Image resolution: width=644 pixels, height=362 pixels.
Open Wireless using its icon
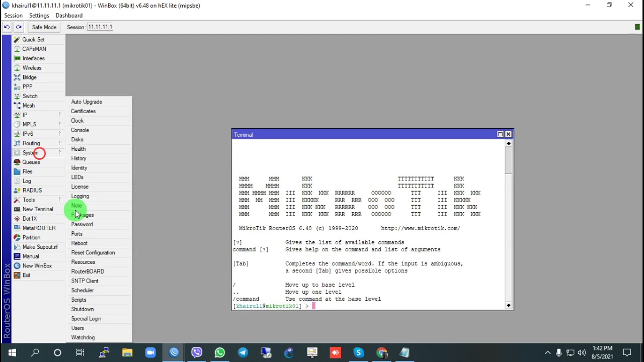tap(17, 68)
